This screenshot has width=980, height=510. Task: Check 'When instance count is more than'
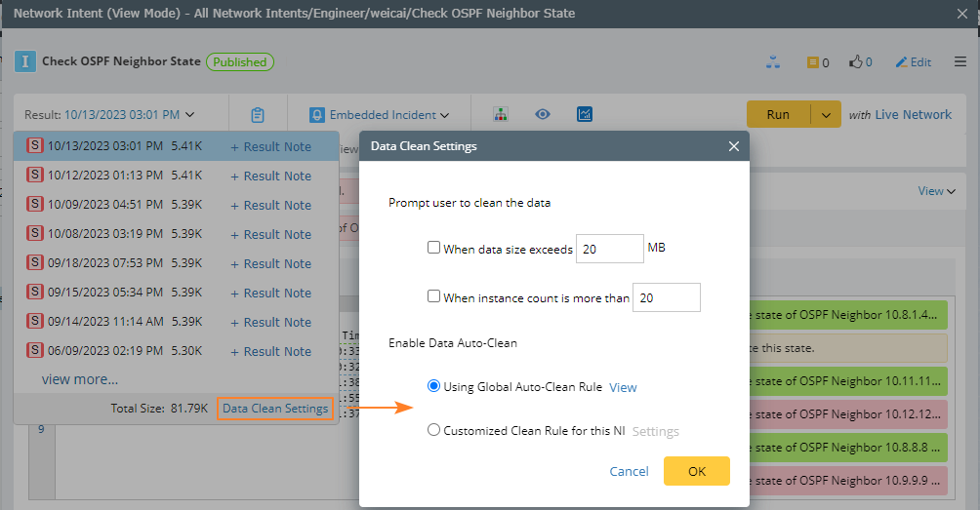coord(434,296)
